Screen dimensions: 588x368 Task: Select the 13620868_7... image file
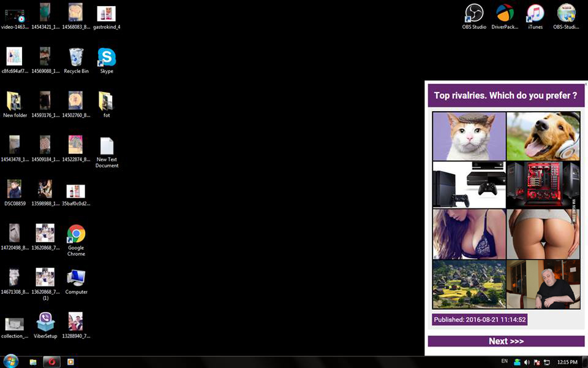coord(45,237)
